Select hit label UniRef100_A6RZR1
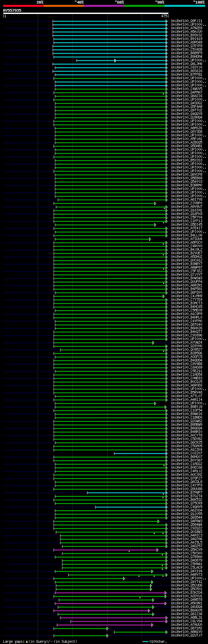 (x=187, y=285)
